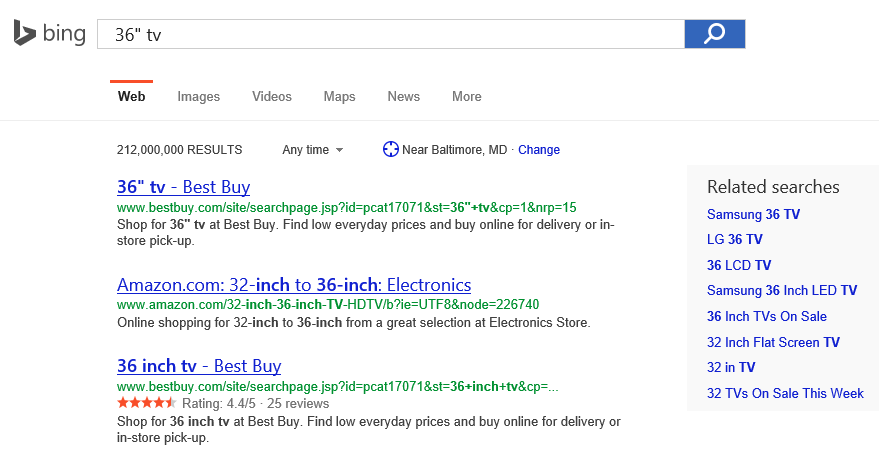Click 36 Inch TVs On Sale suggestion

click(x=766, y=316)
